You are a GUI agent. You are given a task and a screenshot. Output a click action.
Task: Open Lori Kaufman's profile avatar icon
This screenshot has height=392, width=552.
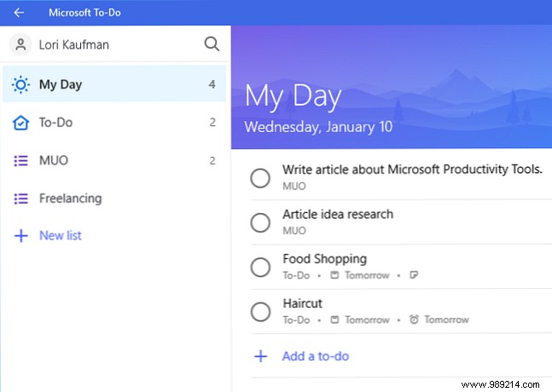point(20,44)
